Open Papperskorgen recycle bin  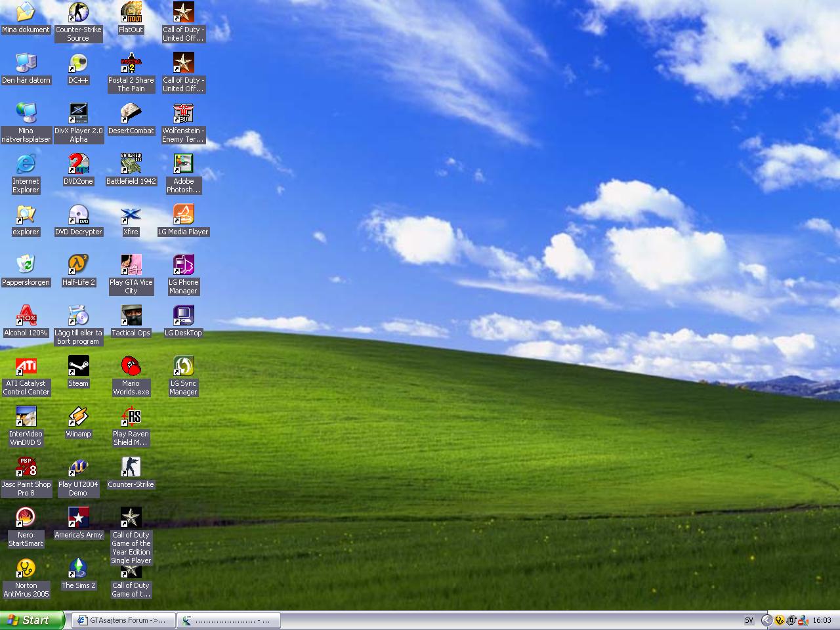tap(26, 264)
